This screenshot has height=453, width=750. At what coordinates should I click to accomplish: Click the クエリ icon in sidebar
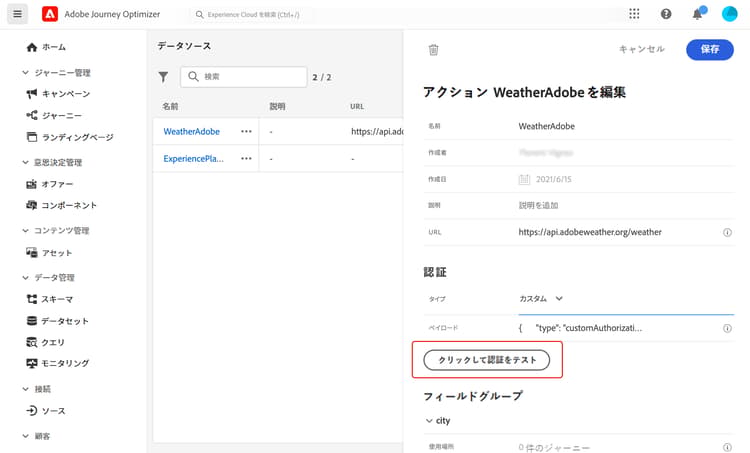click(x=32, y=342)
